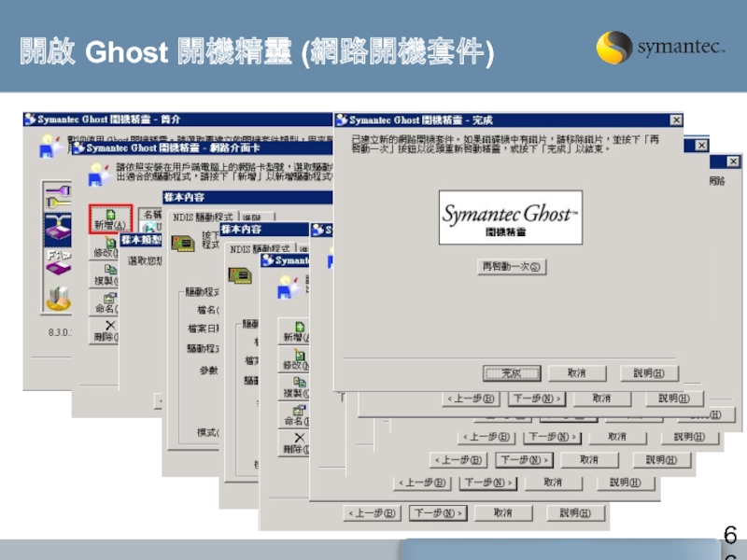The height and width of the screenshot is (560, 747).
Task: Click the title bar icon of the 完成 dialog
Action: (341, 119)
